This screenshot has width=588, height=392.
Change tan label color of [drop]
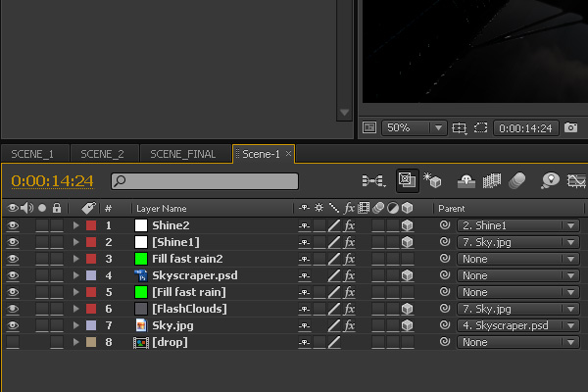[91, 342]
